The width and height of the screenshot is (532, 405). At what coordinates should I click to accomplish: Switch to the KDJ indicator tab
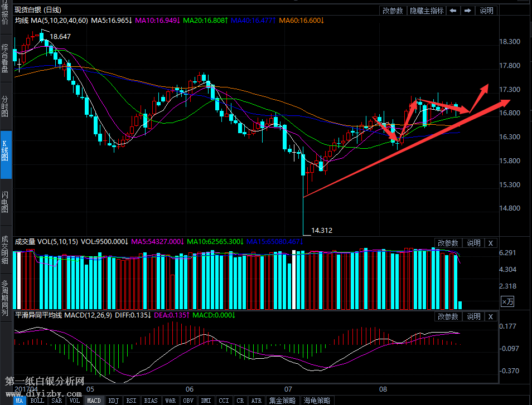point(113,401)
